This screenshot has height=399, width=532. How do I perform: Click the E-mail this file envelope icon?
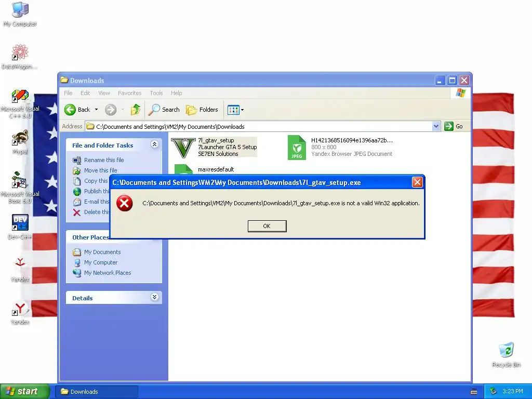point(77,202)
